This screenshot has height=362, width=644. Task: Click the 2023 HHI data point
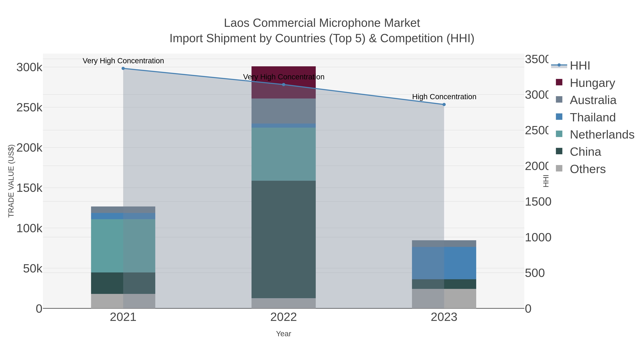coord(444,104)
